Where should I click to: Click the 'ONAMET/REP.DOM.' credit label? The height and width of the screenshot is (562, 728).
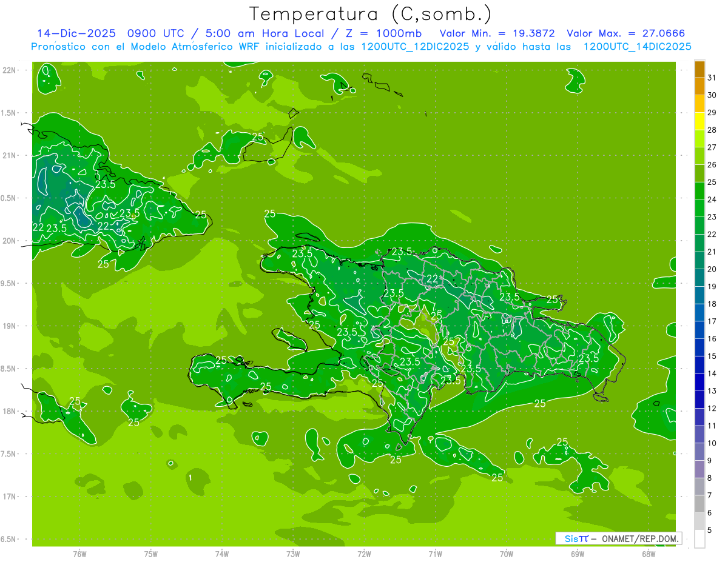pos(640,538)
